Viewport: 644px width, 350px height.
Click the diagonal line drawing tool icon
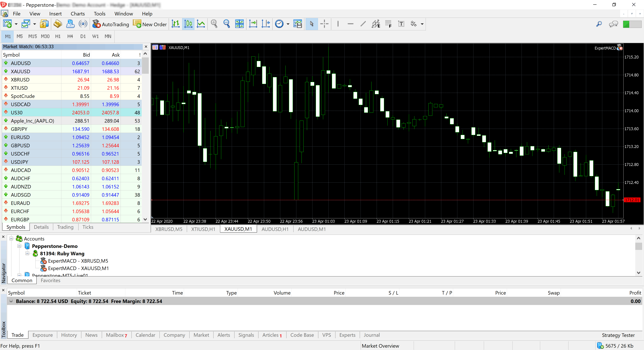[x=363, y=24]
